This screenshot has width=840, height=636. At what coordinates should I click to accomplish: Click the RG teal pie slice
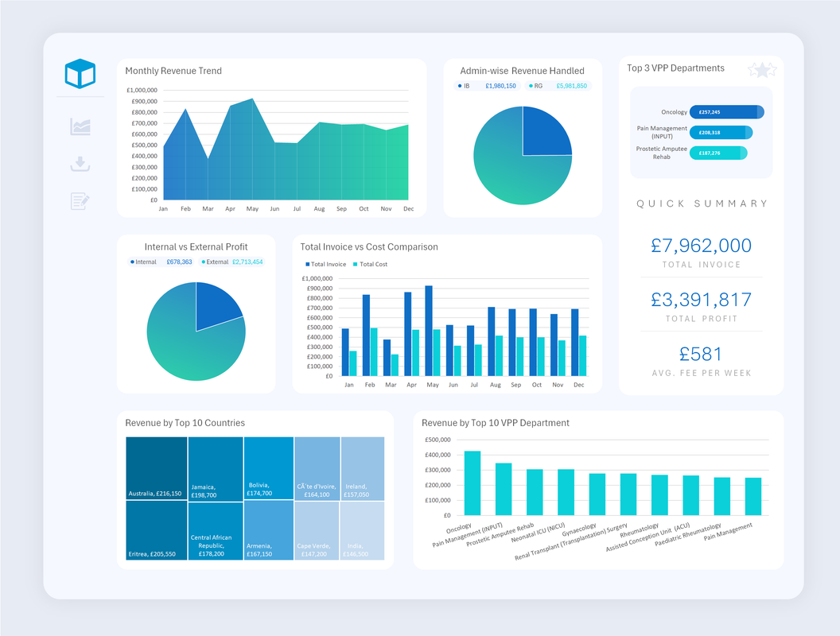[x=506, y=171]
